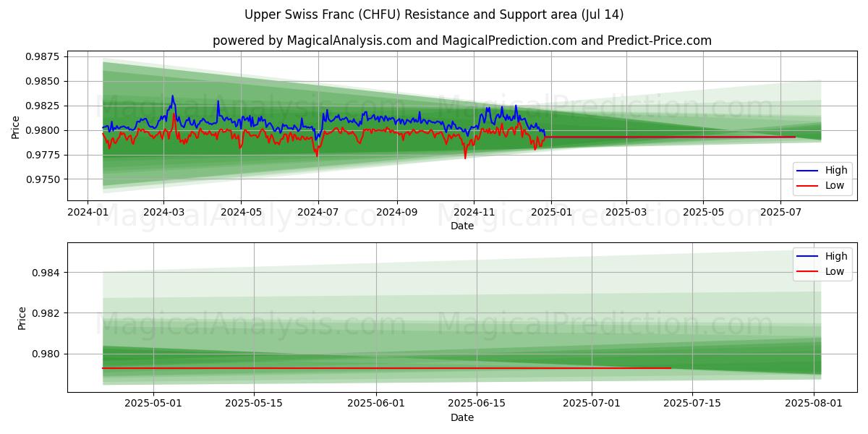Click the 2025-07-15 date tick label
Screen dimensions: 868x434
click(x=692, y=404)
